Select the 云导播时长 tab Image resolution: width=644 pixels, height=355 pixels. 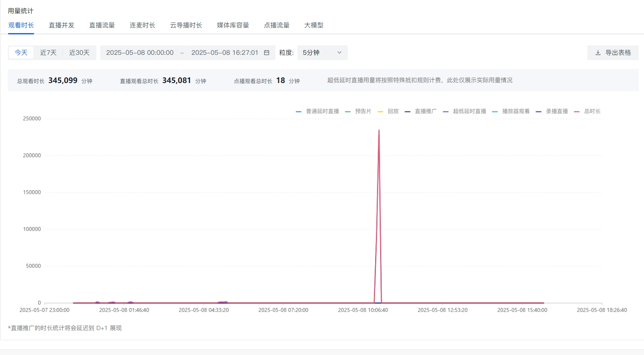coord(186,25)
